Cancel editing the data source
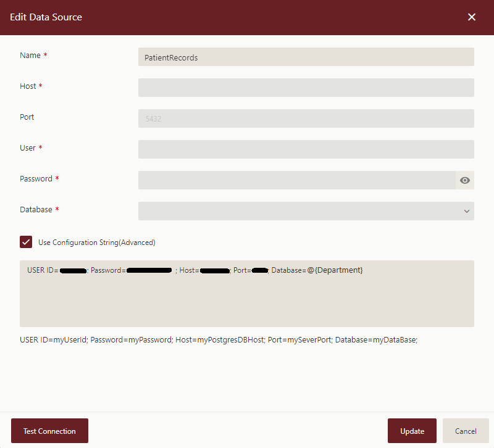This screenshot has width=494, height=448. pyautogui.click(x=466, y=431)
